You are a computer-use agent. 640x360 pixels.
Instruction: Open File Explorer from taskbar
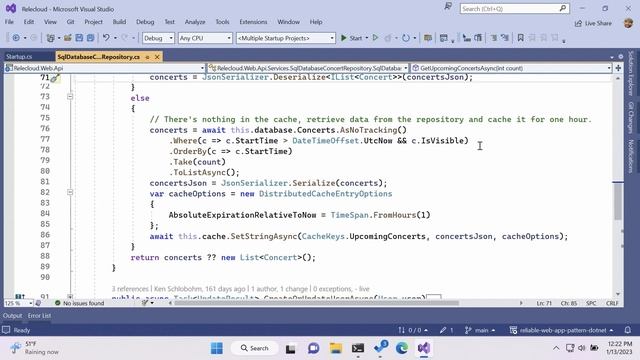pyautogui.click(x=336, y=348)
